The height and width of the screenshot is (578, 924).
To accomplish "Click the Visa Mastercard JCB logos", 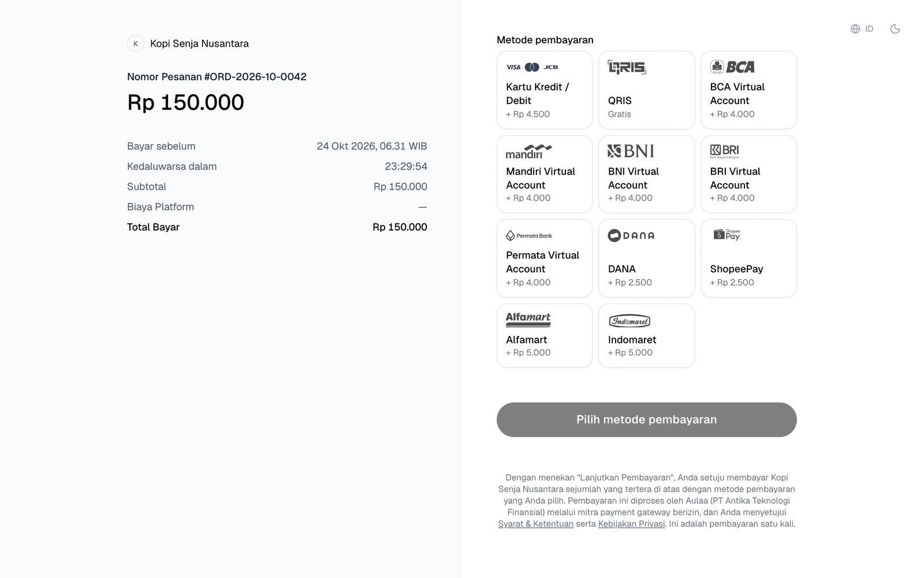I will point(532,67).
